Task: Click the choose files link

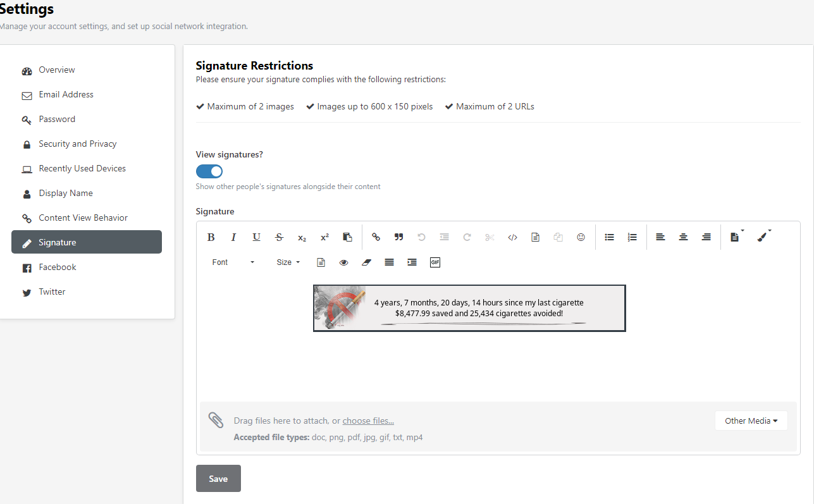Action: [368, 421]
